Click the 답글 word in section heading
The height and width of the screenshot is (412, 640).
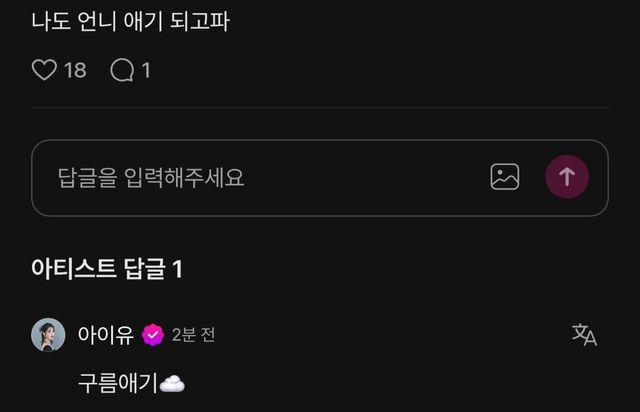[145, 269]
